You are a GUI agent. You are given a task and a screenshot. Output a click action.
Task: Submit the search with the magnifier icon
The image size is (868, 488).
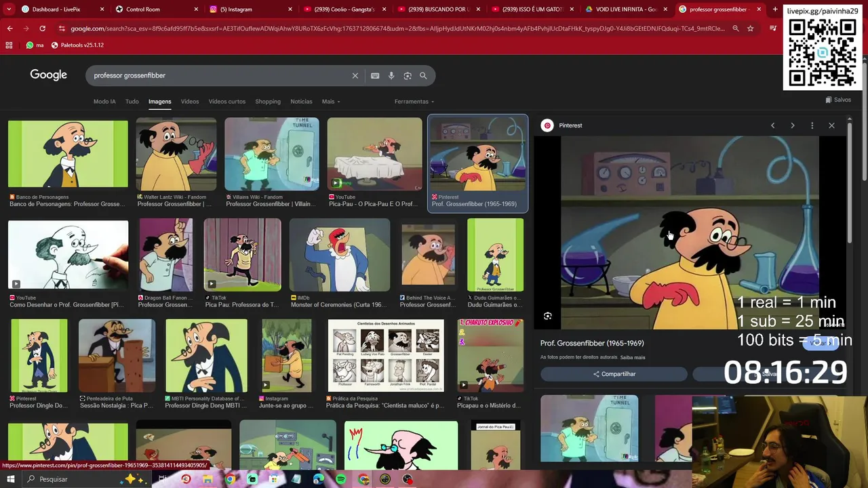423,76
